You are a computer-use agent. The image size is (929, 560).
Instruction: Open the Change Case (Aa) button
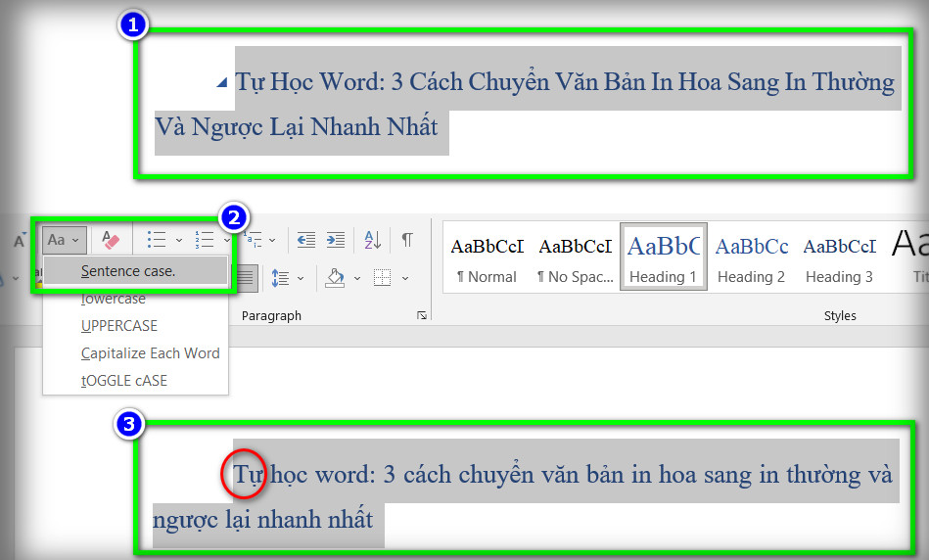[64, 240]
